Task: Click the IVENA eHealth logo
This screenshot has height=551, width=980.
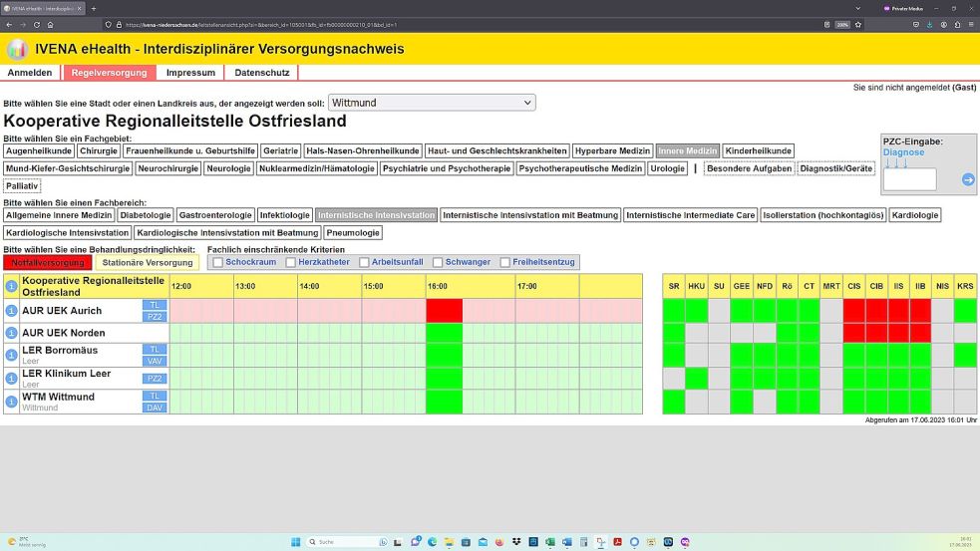Action: click(17, 49)
